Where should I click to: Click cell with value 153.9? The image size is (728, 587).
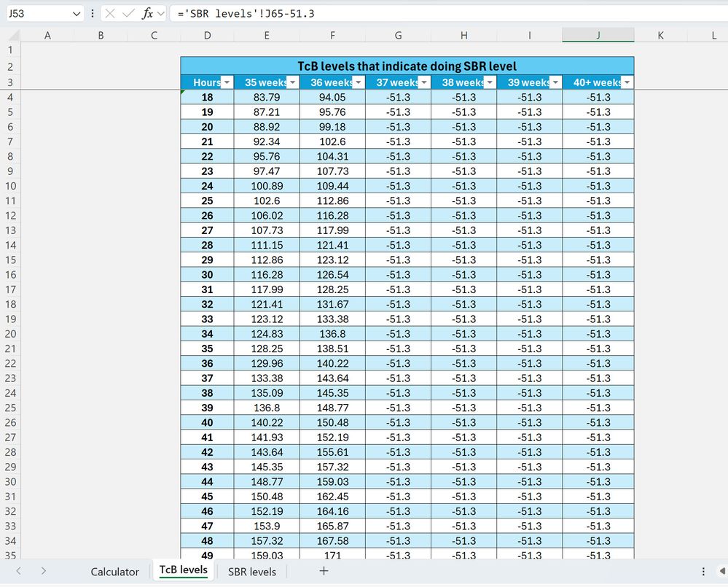click(267, 526)
